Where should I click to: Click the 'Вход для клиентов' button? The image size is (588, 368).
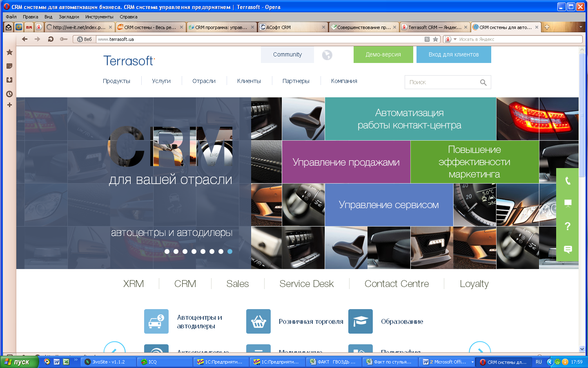pos(454,54)
